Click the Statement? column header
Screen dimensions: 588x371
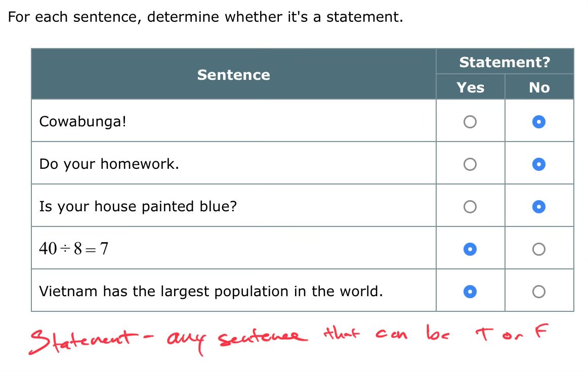[x=504, y=62]
